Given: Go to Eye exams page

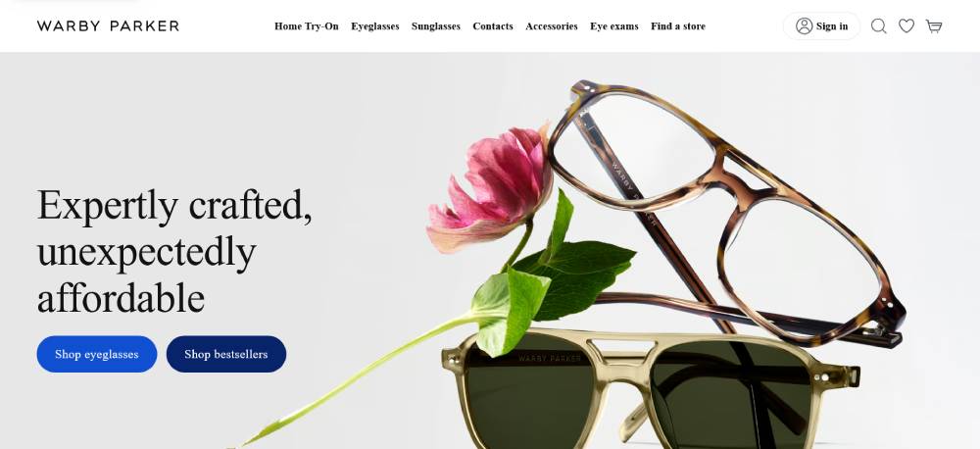Looking at the screenshot, I should coord(614,26).
